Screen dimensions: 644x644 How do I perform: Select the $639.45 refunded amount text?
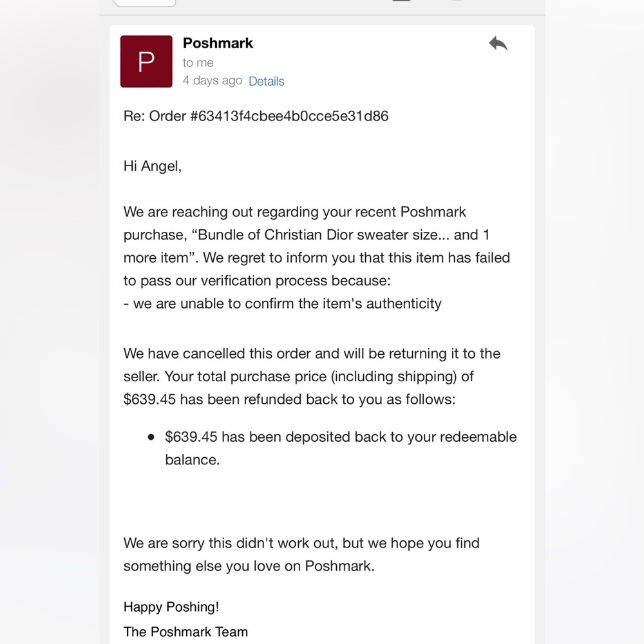[149, 399]
